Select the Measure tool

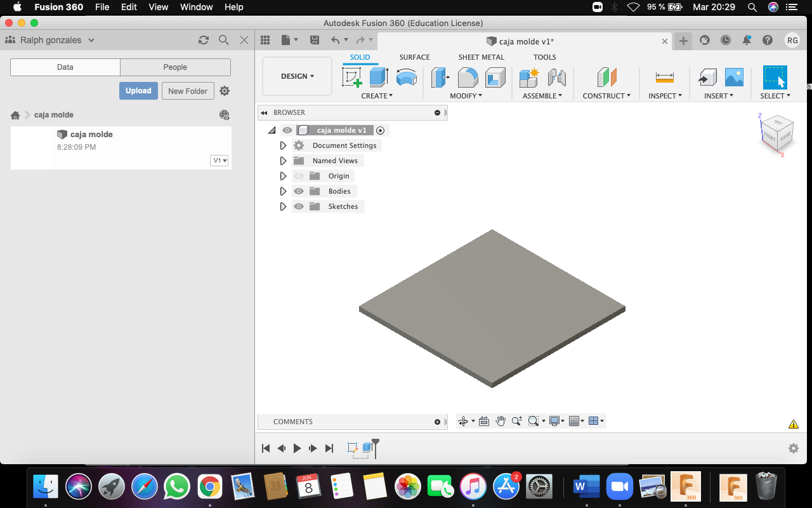(x=665, y=77)
